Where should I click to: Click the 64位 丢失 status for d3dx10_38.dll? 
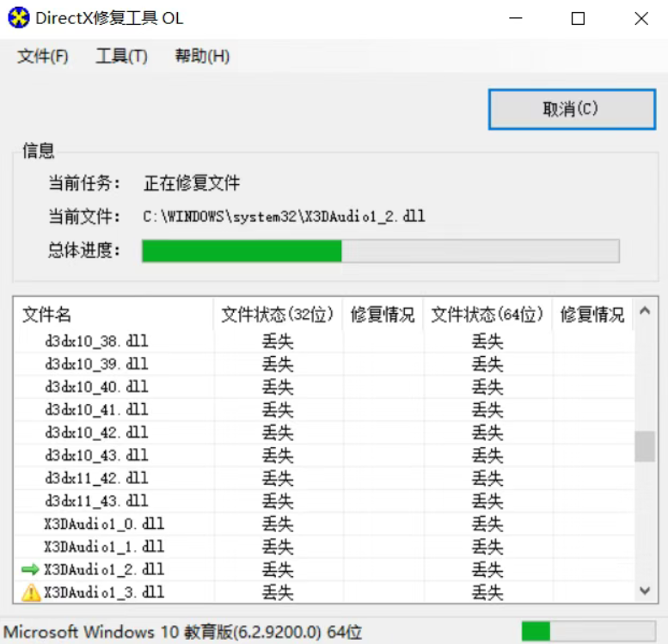[x=487, y=341]
